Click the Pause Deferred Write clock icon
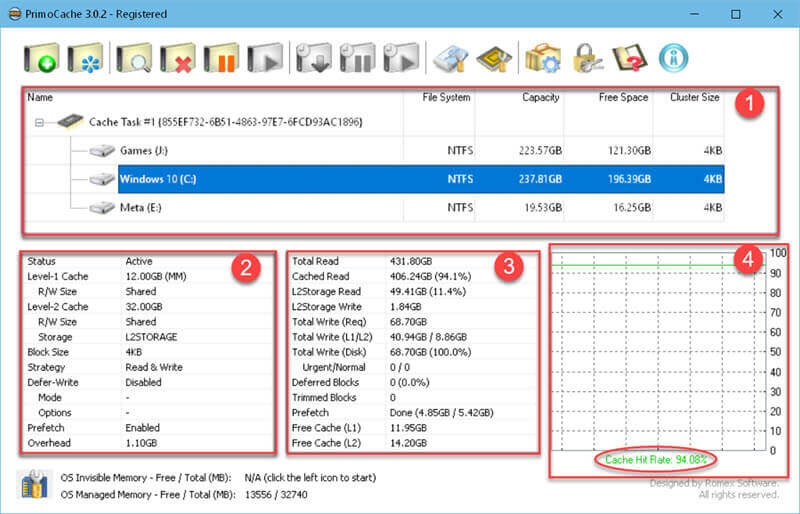 pos(357,58)
